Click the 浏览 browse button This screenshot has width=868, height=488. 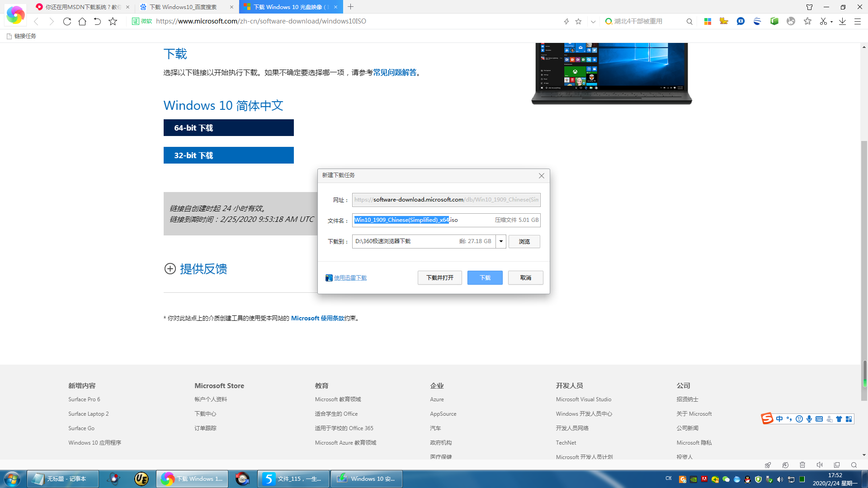pyautogui.click(x=524, y=241)
